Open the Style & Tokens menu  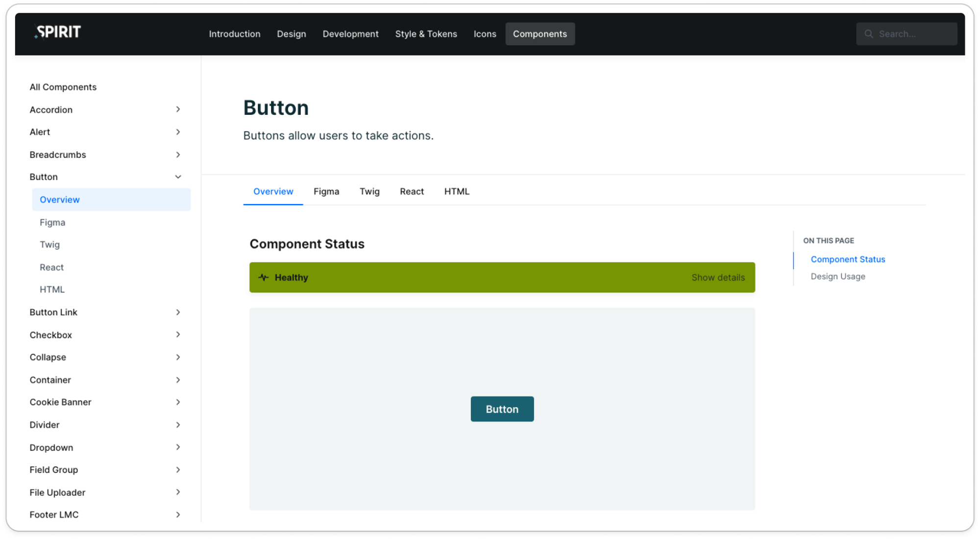point(426,34)
